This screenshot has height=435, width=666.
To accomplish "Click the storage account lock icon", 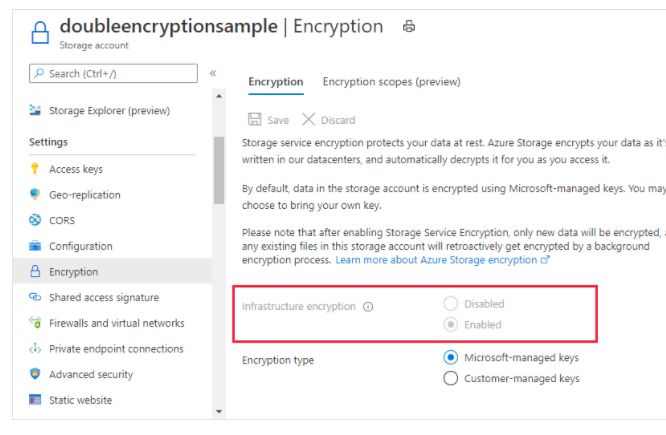I will [x=38, y=33].
